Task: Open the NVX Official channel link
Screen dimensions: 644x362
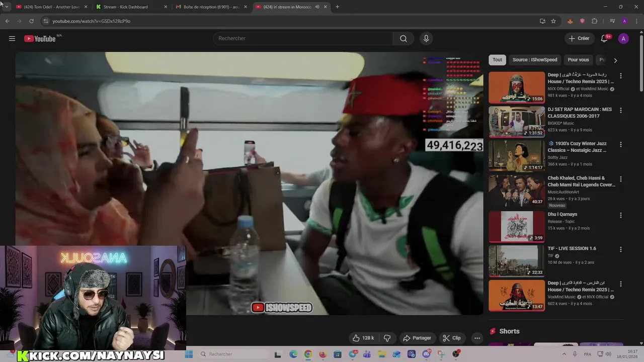Action: 558,89
